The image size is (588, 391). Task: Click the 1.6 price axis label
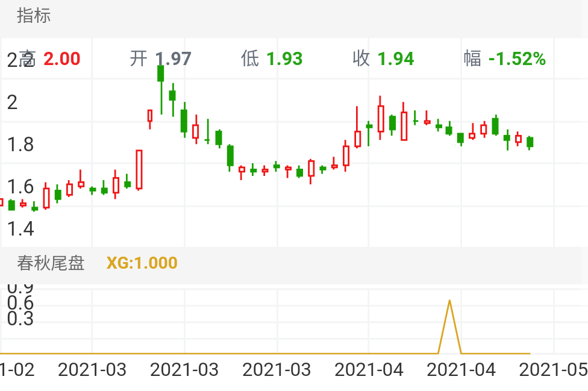point(20,187)
